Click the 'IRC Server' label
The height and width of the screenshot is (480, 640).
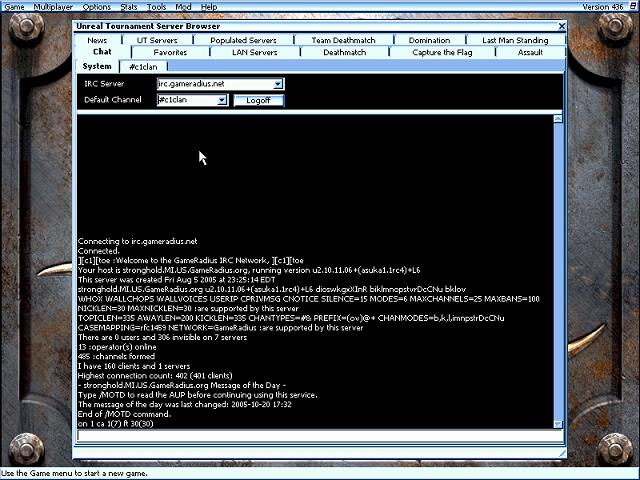[x=104, y=84]
